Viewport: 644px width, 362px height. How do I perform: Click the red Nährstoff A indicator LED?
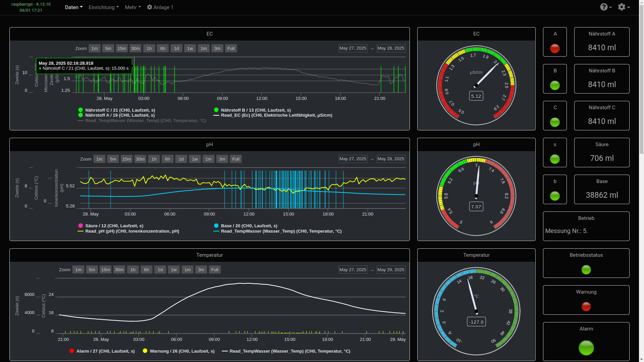(555, 49)
